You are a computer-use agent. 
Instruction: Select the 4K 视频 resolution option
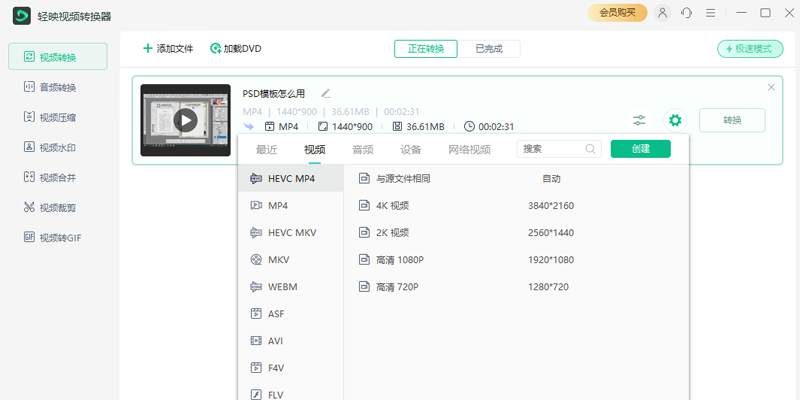click(392, 206)
